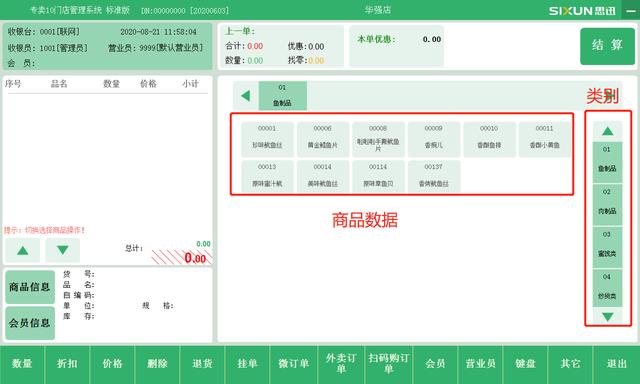The width and height of the screenshot is (640, 384).
Task: Click the 营业员: 9999 text in header panel
Action: tap(156, 48)
